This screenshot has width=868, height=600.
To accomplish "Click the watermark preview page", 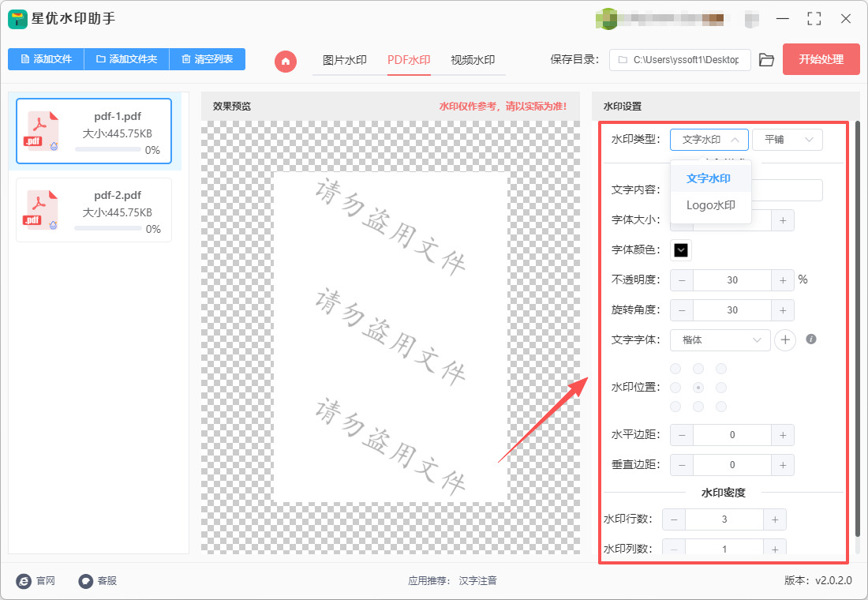I will 391,337.
